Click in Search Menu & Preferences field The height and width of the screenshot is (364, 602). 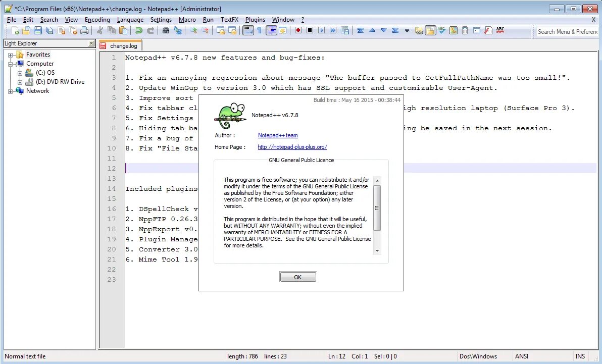pyautogui.click(x=567, y=31)
